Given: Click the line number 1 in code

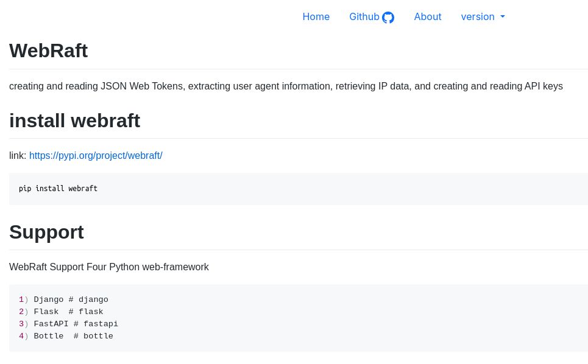Looking at the screenshot, I should coord(21,299).
